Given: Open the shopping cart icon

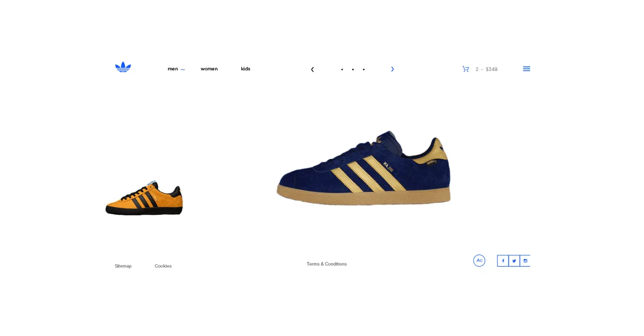Looking at the screenshot, I should tap(466, 69).
